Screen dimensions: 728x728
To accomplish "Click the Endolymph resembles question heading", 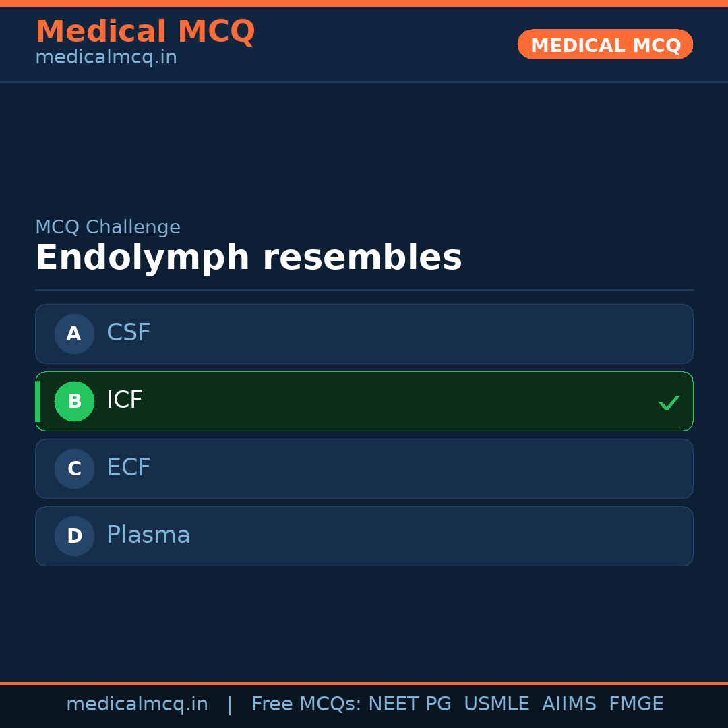I will (x=248, y=257).
